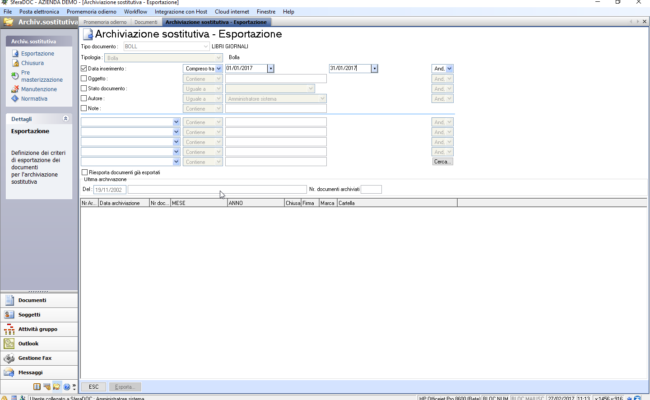Open the Tipologia dropdown
This screenshot has height=400, width=650.
(x=218, y=58)
